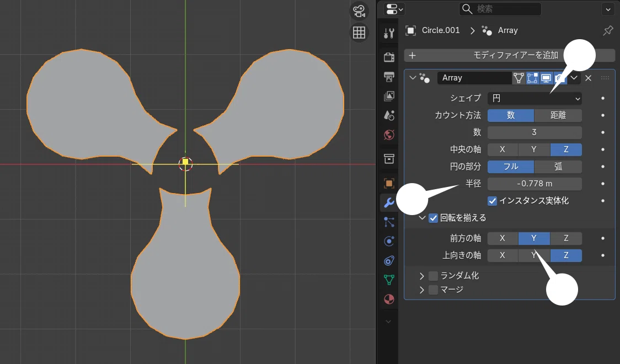Open the Object Constraints tab
620x364 pixels.
389,261
